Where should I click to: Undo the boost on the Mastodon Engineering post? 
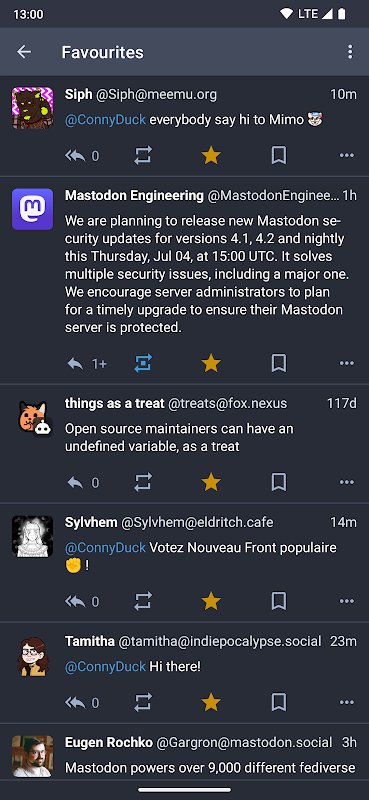(143, 363)
